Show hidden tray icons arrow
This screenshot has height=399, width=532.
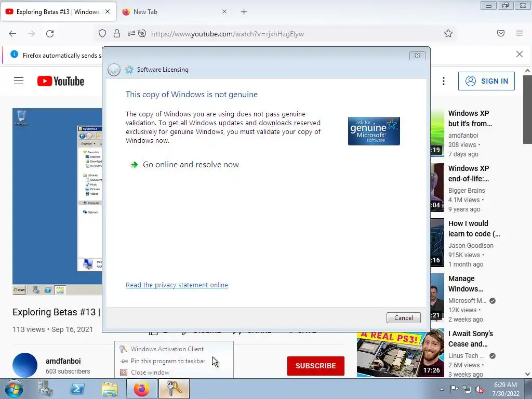[x=442, y=389]
